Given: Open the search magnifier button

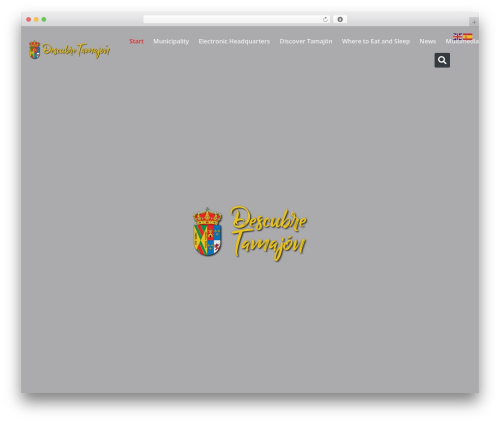Looking at the screenshot, I should [x=442, y=60].
